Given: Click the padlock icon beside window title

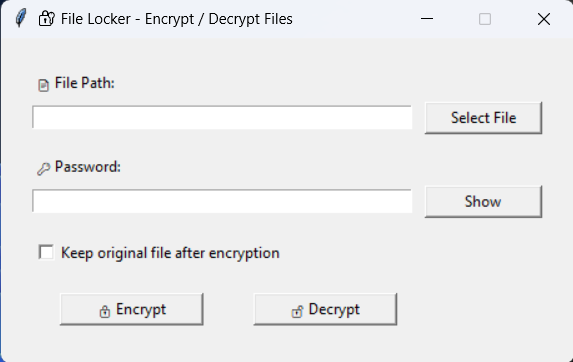Looking at the screenshot, I should coord(46,19).
